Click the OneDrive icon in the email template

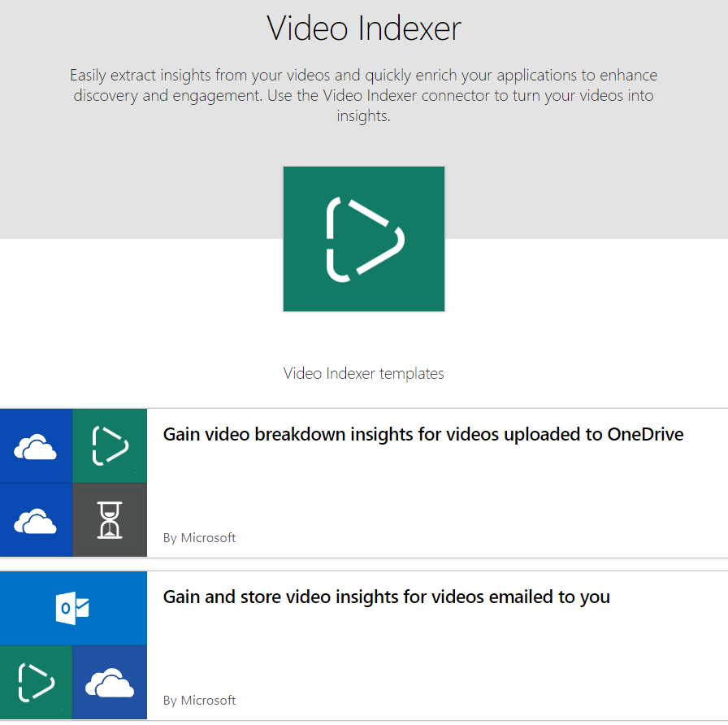[110, 683]
